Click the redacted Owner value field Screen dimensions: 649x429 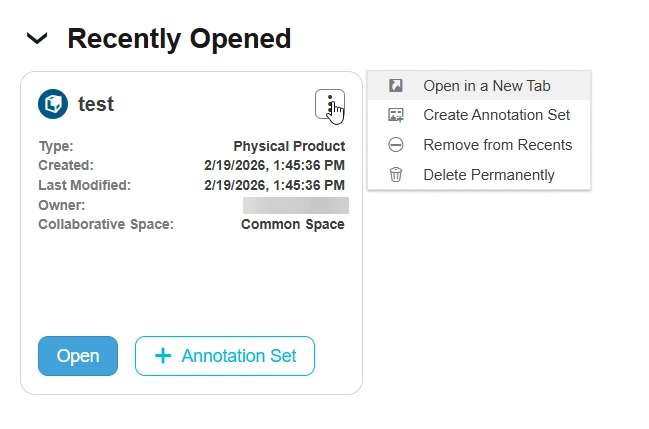[x=295, y=205]
